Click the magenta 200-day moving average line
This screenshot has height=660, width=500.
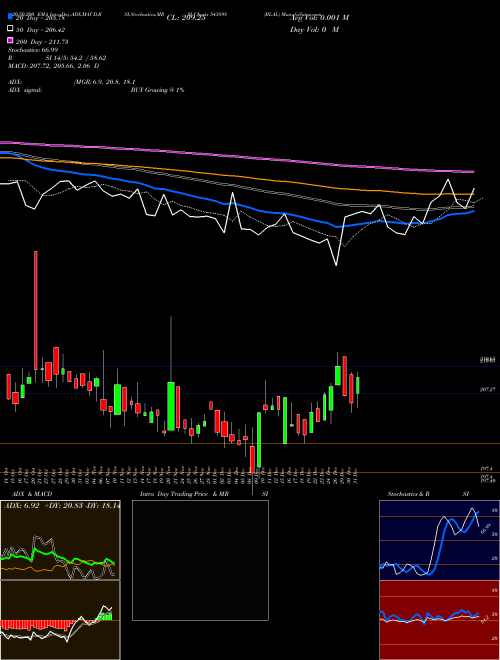click(237, 157)
